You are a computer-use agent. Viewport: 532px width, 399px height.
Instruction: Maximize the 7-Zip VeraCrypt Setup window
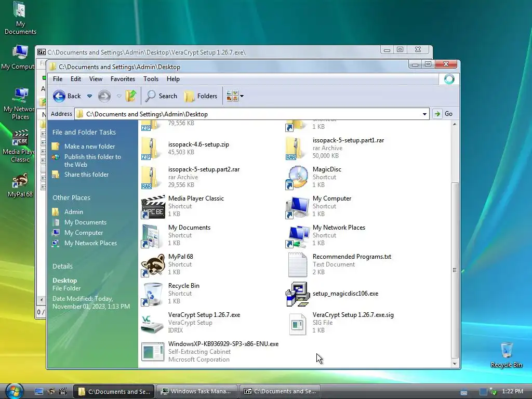[x=400, y=49]
